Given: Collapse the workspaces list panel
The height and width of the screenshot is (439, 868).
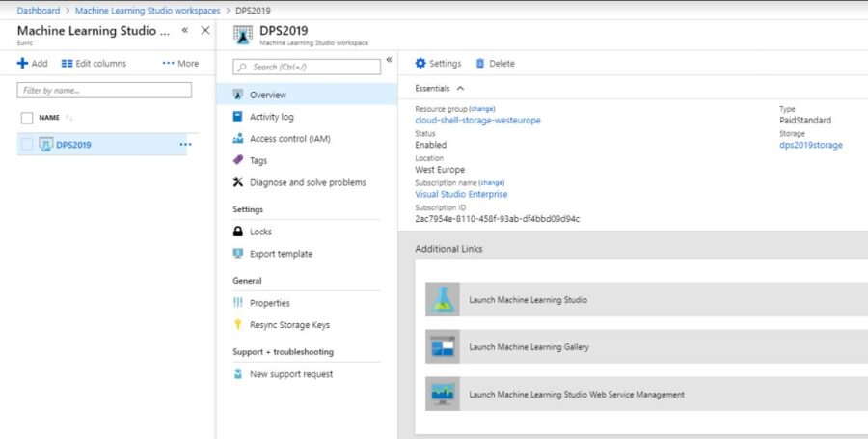Looking at the screenshot, I should (185, 31).
